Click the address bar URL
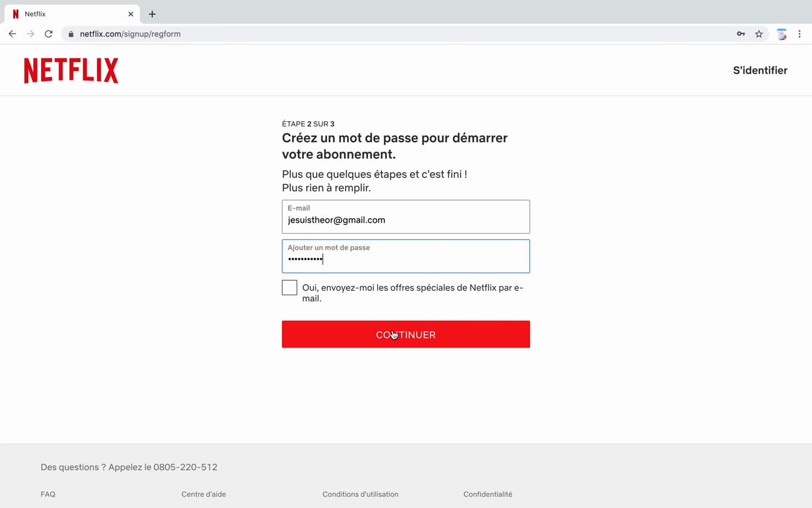Screen dimensions: 812x508 pos(130,34)
